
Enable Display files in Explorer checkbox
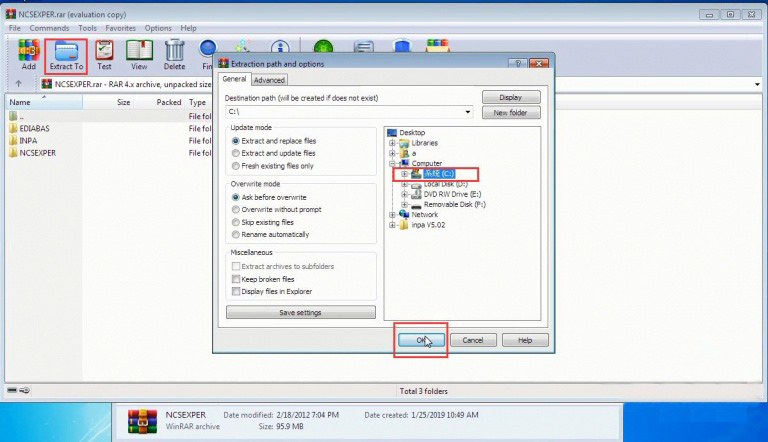tap(236, 292)
